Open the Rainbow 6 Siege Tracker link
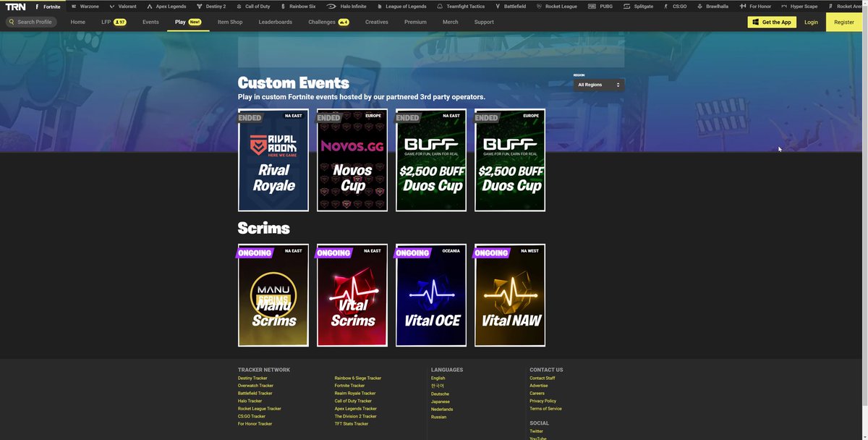Image resolution: width=868 pixels, height=440 pixels. (358, 378)
